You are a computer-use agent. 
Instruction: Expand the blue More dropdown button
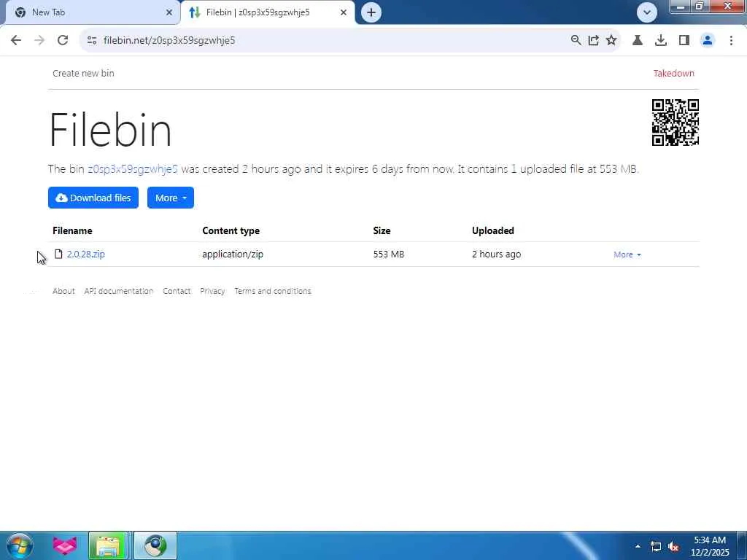[171, 198]
